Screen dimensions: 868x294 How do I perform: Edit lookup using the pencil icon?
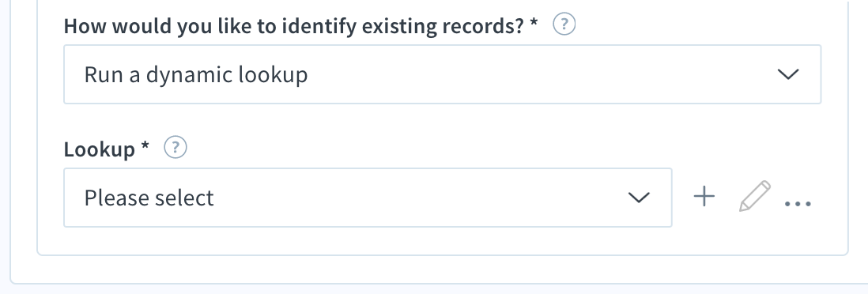[754, 196]
